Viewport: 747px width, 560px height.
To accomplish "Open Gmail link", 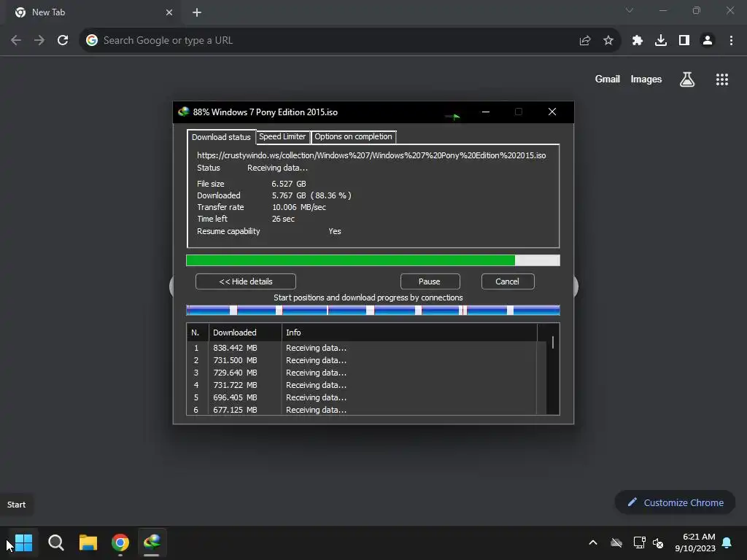I will [608, 79].
